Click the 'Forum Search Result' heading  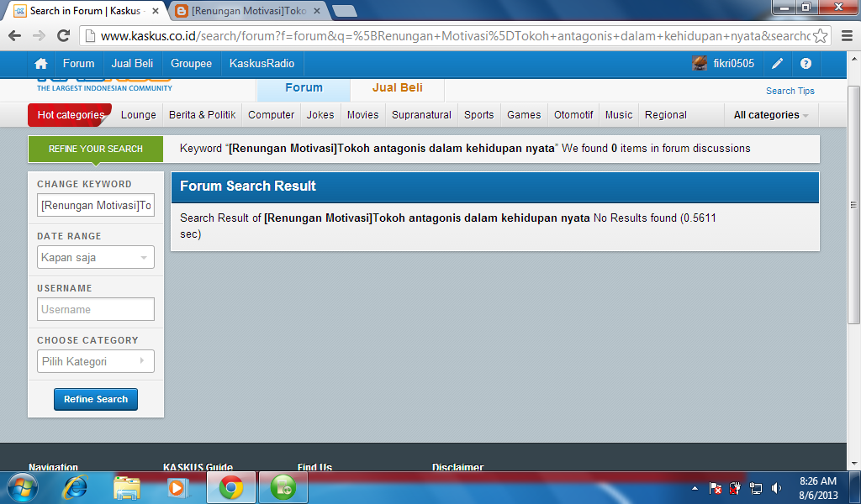click(248, 186)
